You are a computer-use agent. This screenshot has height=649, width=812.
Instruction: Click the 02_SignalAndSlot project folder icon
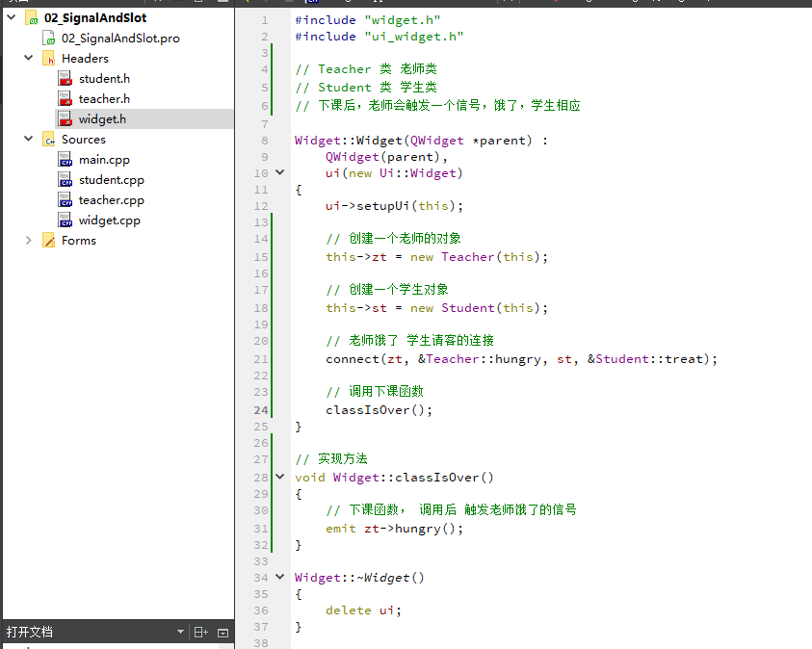(x=32, y=18)
